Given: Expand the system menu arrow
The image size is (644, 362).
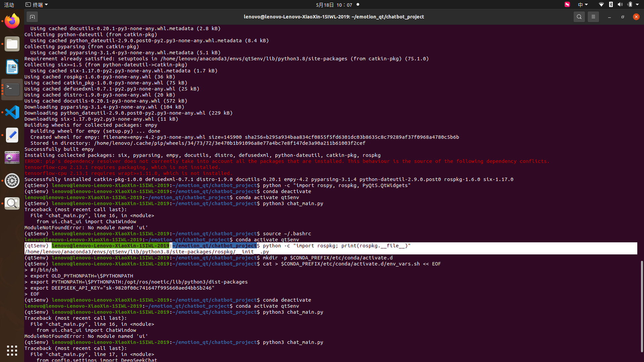Looking at the screenshot, I should pyautogui.click(x=637, y=5).
